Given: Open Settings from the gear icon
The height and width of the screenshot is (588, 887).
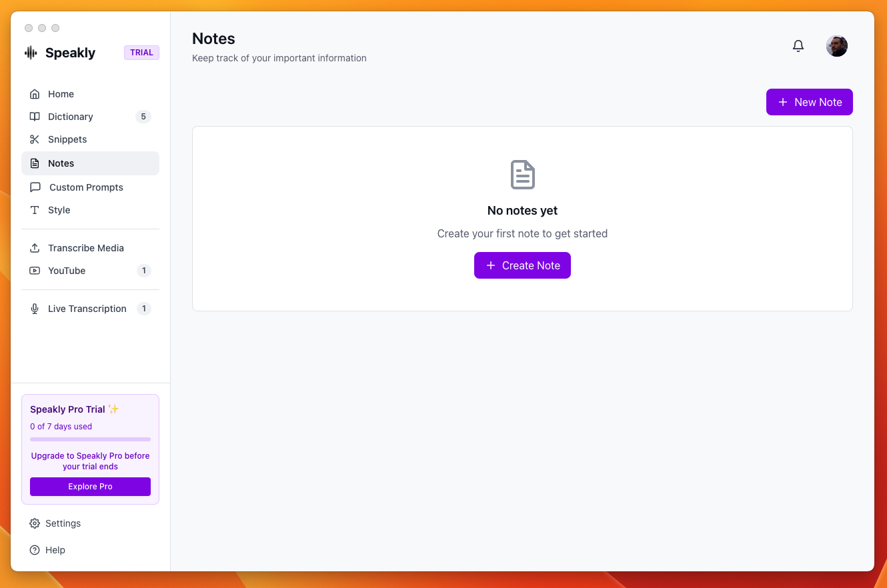Looking at the screenshot, I should 35,523.
